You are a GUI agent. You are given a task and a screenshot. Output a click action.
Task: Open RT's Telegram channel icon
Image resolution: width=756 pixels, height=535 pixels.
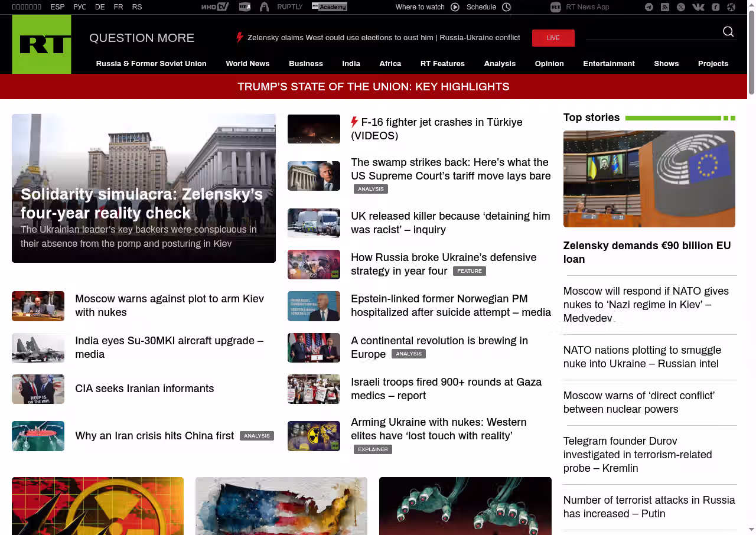tap(649, 7)
